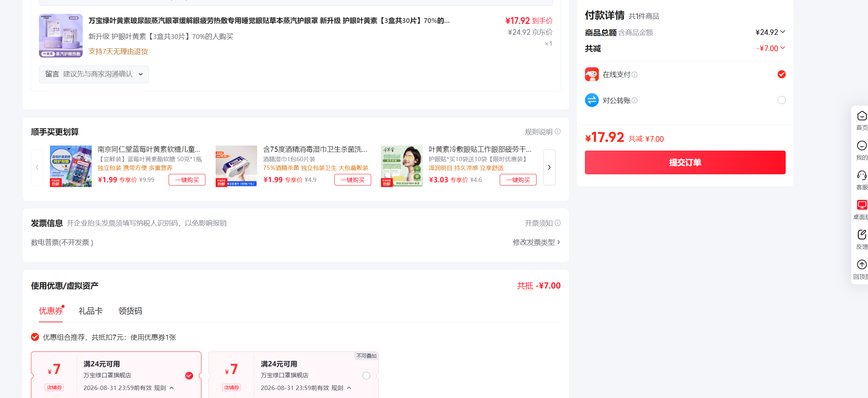Open the 万宝绿叶黄素 eye mask product thumbnail
The width and height of the screenshot is (868, 398).
(x=61, y=36)
